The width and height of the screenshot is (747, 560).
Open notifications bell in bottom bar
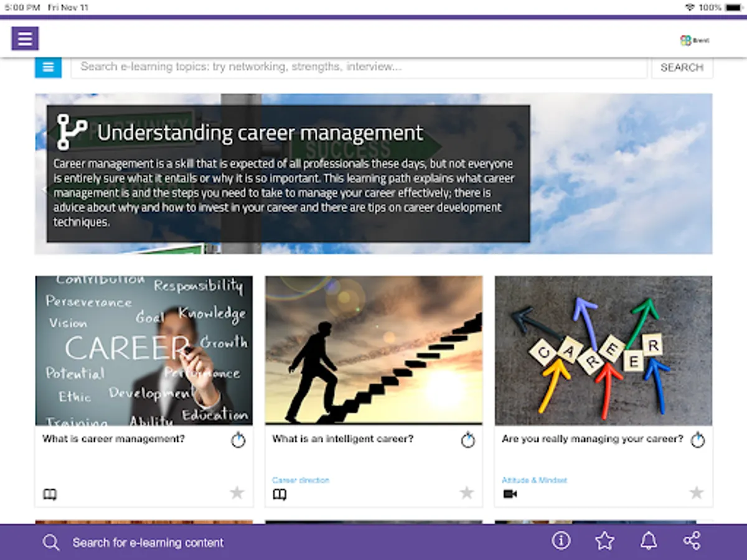(x=649, y=541)
